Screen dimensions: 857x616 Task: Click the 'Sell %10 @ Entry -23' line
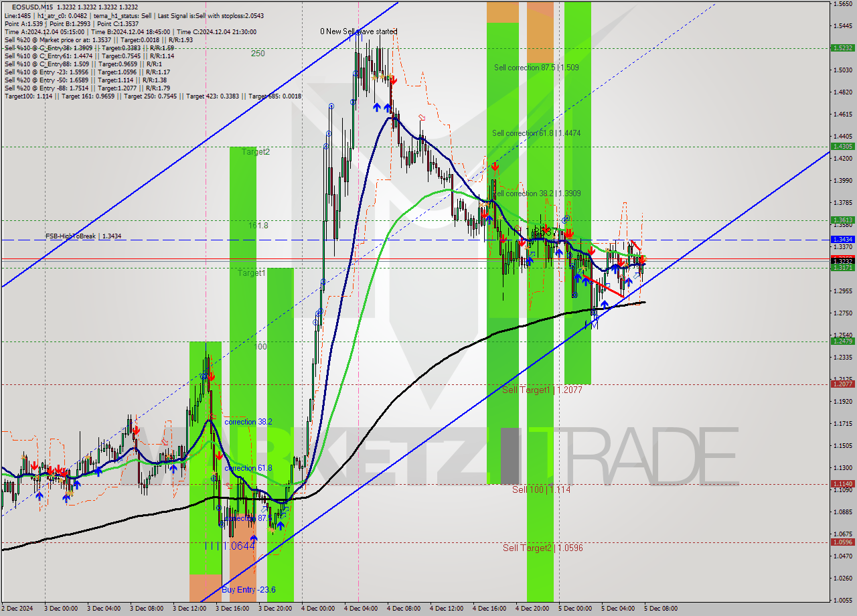tap(87, 72)
